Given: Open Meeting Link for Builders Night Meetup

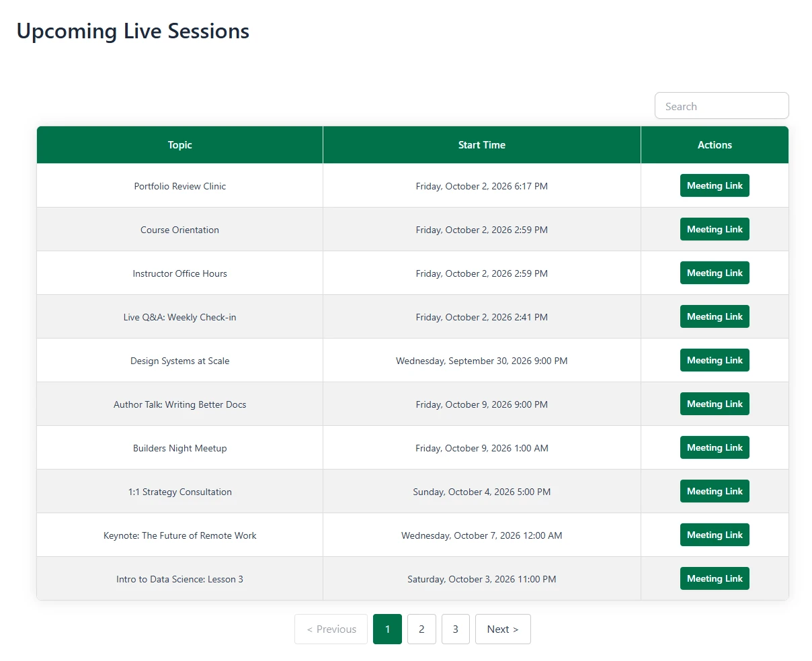Looking at the screenshot, I should coord(715,447).
